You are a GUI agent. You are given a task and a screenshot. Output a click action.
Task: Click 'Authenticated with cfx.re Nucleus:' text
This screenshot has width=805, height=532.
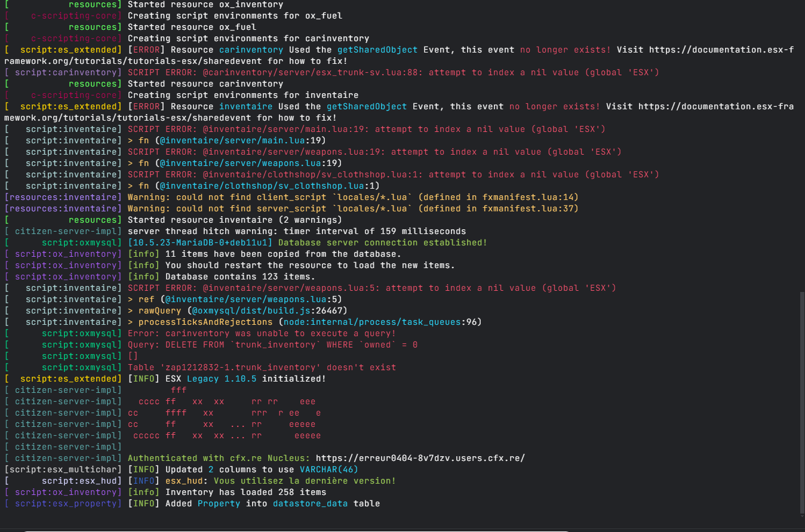(219, 458)
